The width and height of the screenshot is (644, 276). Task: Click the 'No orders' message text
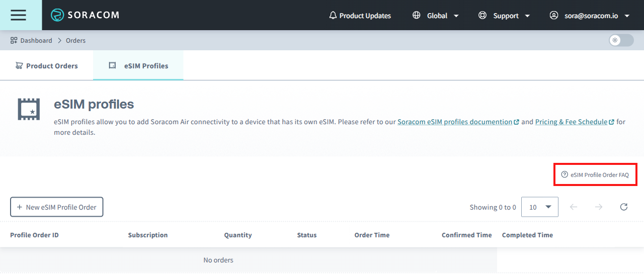tap(218, 260)
